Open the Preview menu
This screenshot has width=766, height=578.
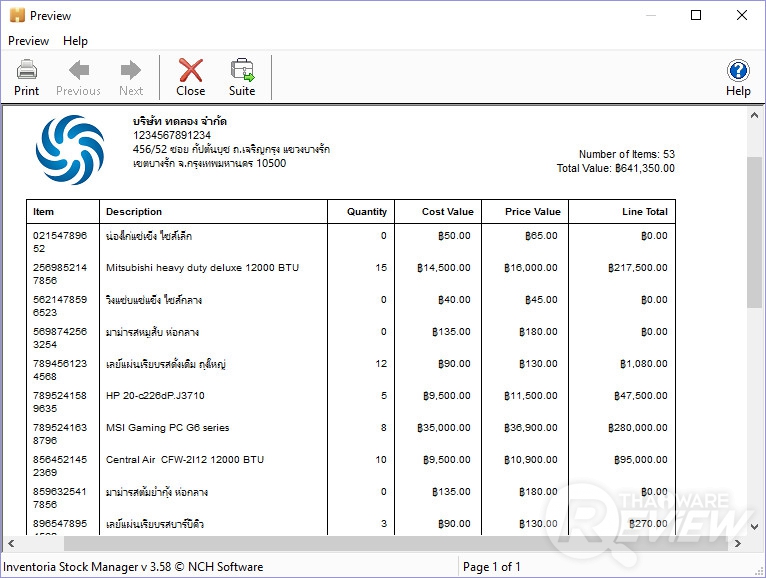(x=28, y=41)
